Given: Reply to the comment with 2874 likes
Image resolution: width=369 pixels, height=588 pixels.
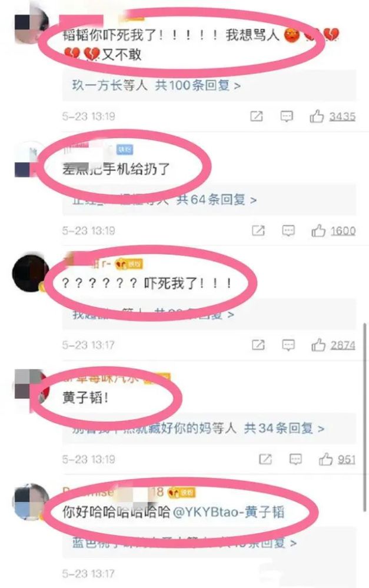Looking at the screenshot, I should coord(288,345).
